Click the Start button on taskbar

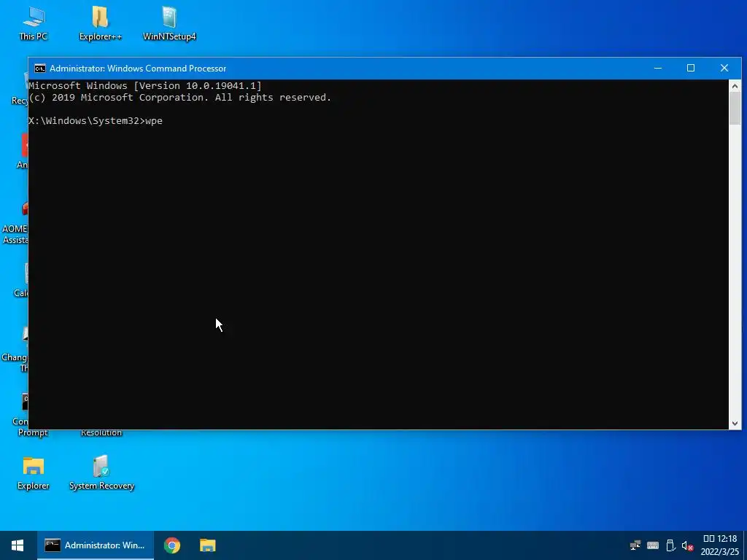pos(18,545)
